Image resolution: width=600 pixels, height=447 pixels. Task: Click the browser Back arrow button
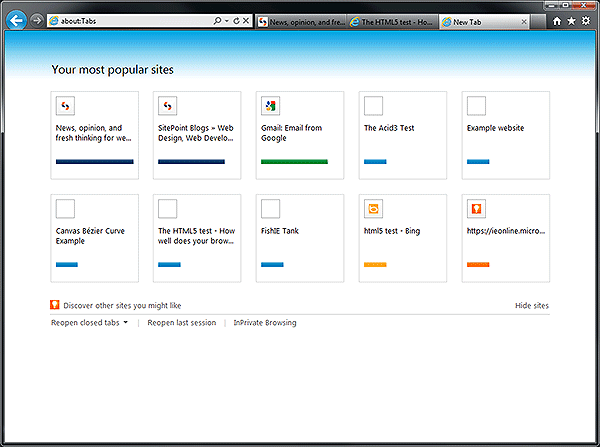click(17, 20)
